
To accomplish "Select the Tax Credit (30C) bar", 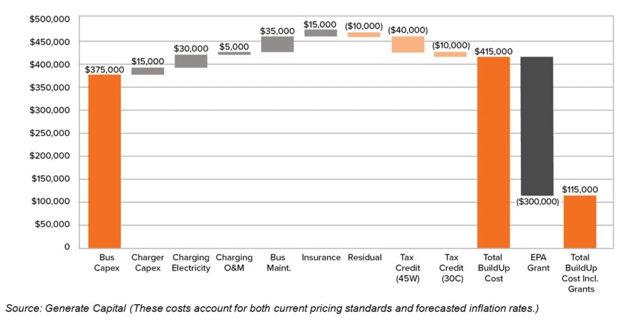I will [450, 54].
